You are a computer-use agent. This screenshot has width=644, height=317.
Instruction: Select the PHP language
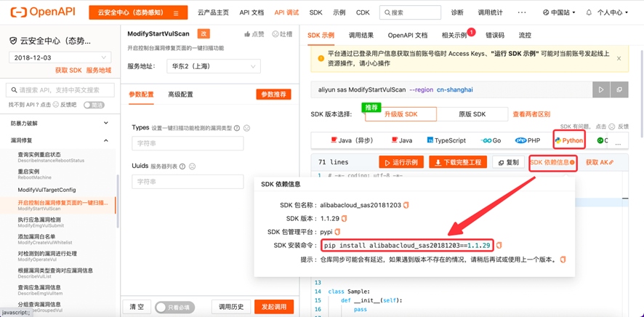[528, 140]
